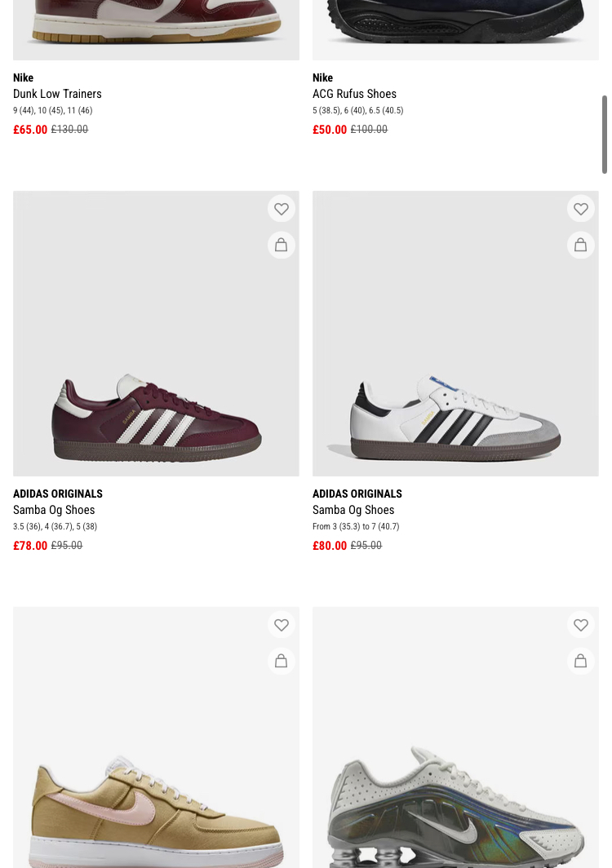The image size is (612, 868).
Task: Click the Nike brand above Dunk Low Trainers
Action: pos(23,77)
